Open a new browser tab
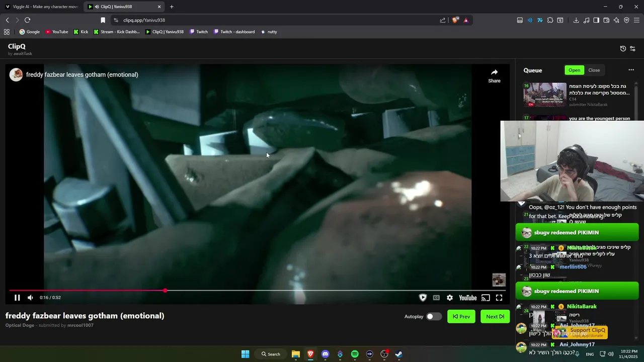The image size is (644, 362). click(172, 7)
